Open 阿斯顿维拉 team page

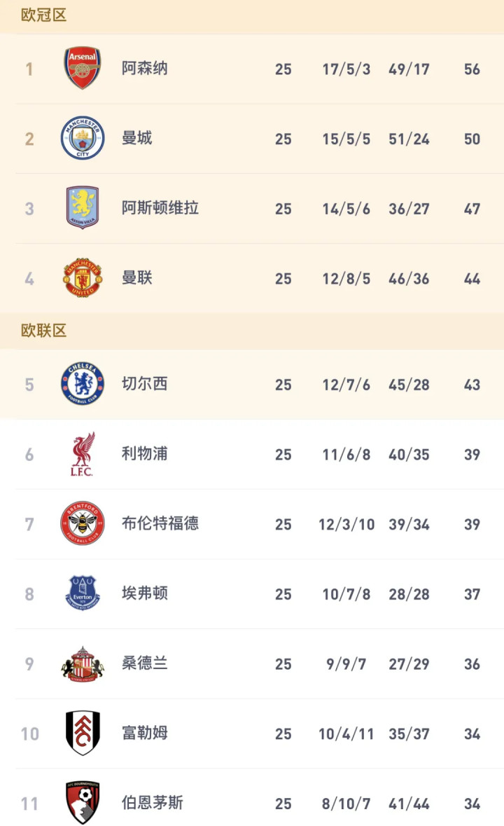coord(160,208)
